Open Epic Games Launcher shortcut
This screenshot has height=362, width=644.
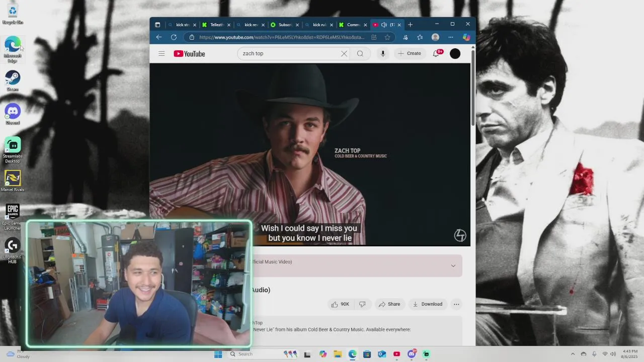(x=13, y=217)
